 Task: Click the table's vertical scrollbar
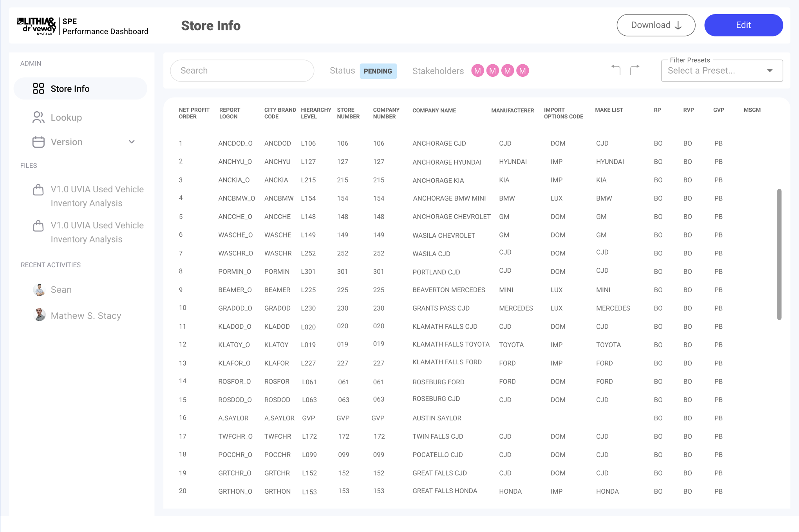[779, 255]
